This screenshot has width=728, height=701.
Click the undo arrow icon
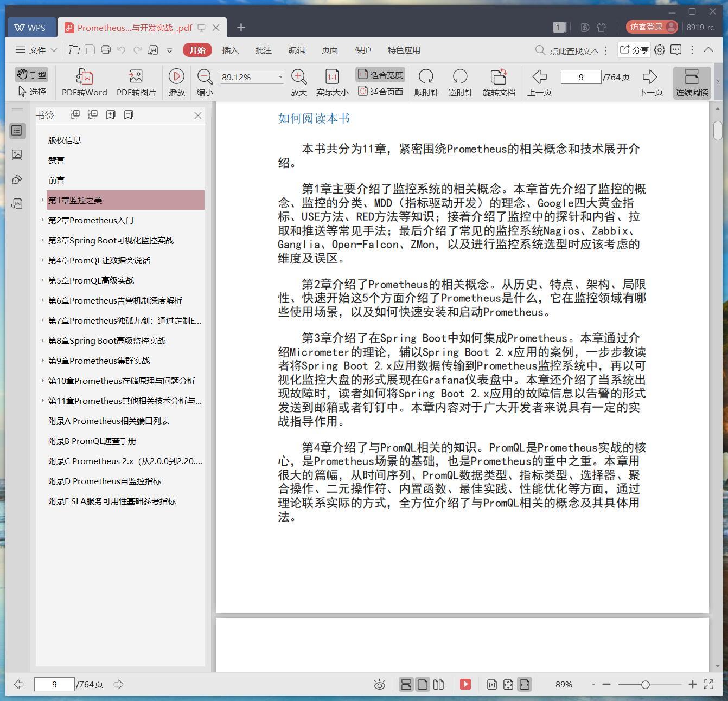(122, 50)
